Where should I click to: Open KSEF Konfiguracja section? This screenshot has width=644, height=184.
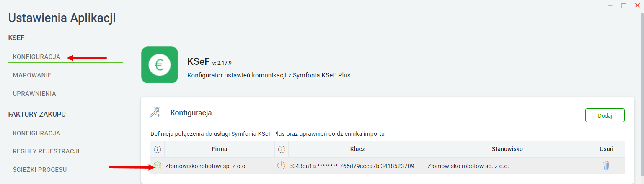point(36,56)
